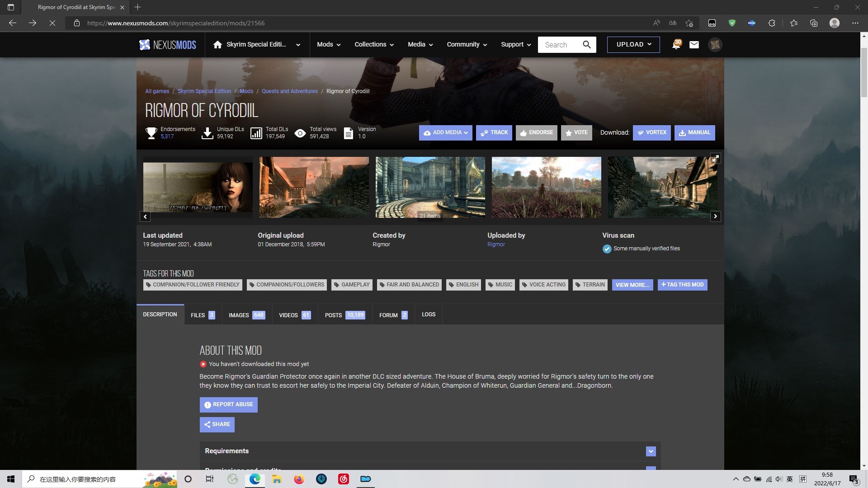The image size is (868, 488).
Task: Open the Rigmor uploader profile link
Action: 496,244
